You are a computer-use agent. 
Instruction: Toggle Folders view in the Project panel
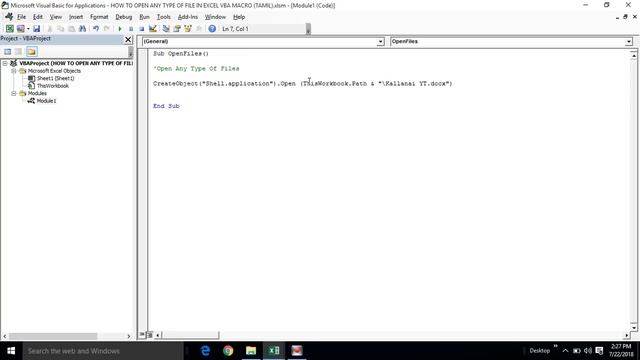(x=32, y=51)
